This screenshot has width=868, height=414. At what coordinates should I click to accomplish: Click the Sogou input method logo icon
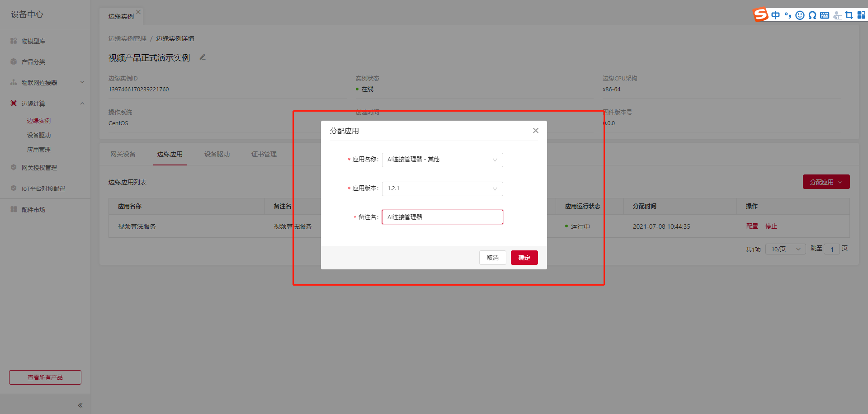760,14
